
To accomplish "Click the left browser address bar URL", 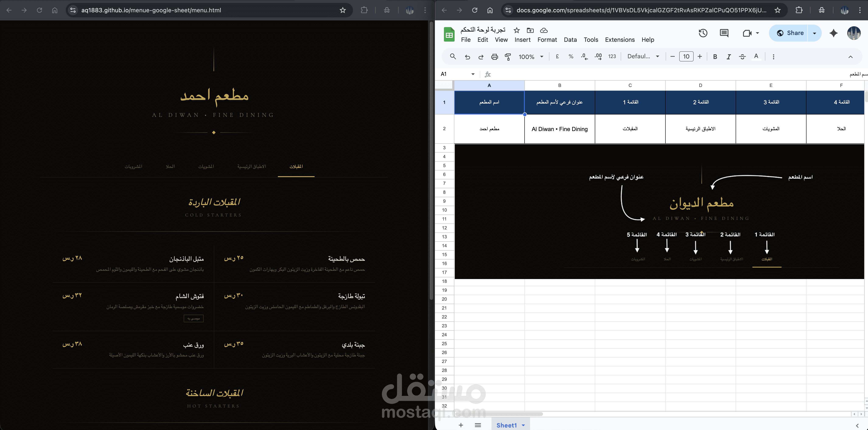I will click(x=151, y=10).
